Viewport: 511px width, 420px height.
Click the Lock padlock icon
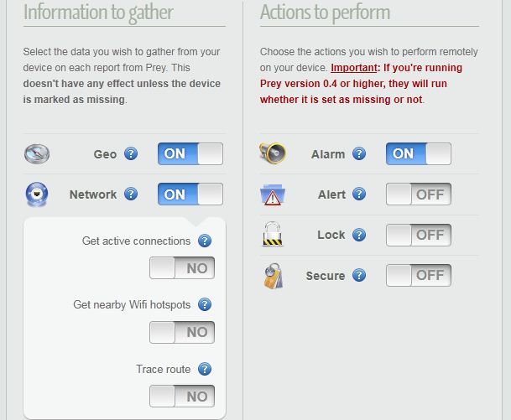[272, 234]
